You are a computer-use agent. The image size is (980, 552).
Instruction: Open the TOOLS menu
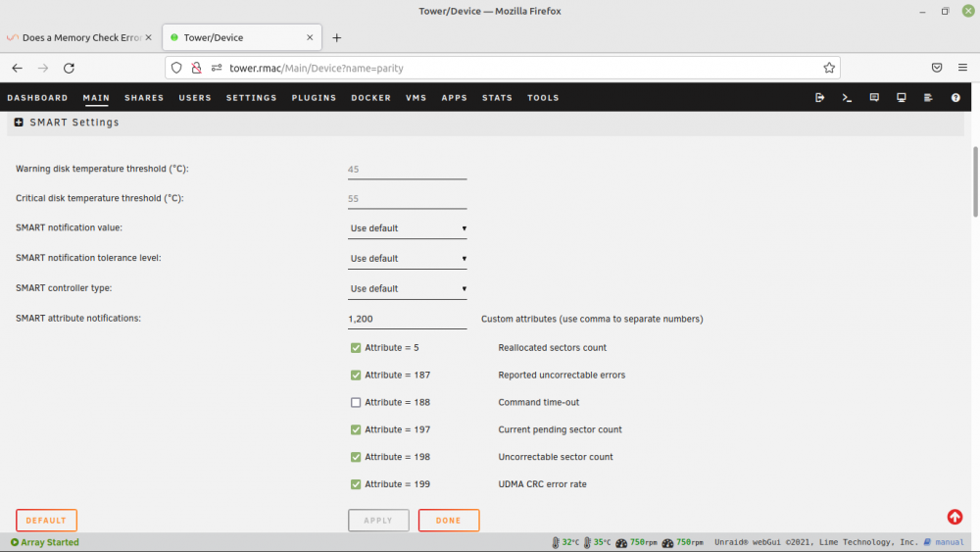coord(543,97)
